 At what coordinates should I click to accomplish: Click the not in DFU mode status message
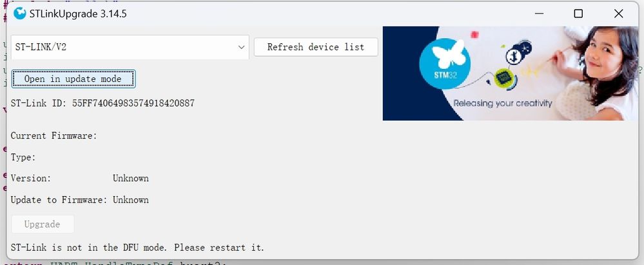[137, 248]
